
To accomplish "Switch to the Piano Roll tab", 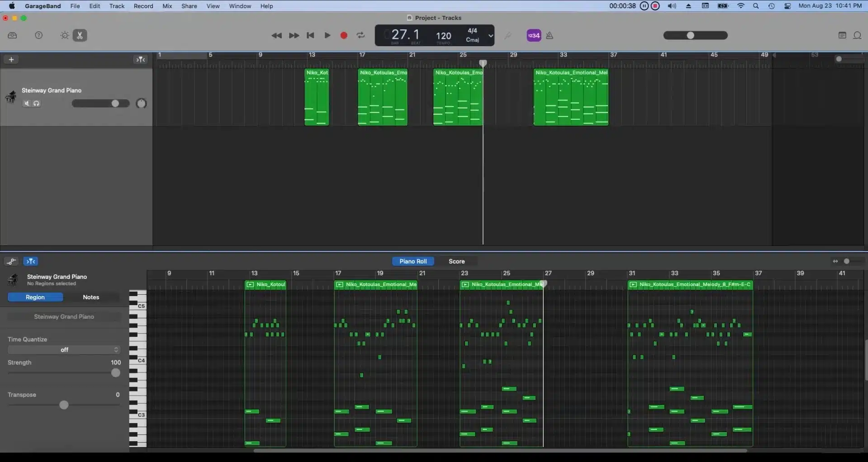I will click(413, 261).
